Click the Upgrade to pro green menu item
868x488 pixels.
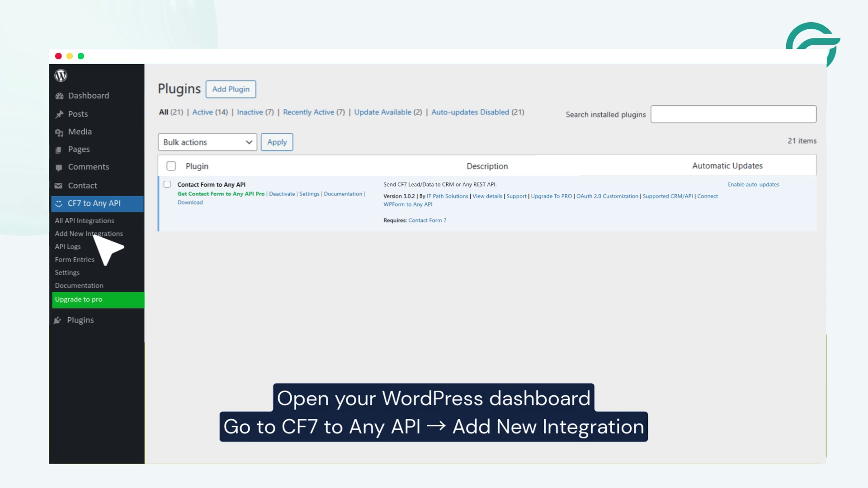(x=78, y=299)
